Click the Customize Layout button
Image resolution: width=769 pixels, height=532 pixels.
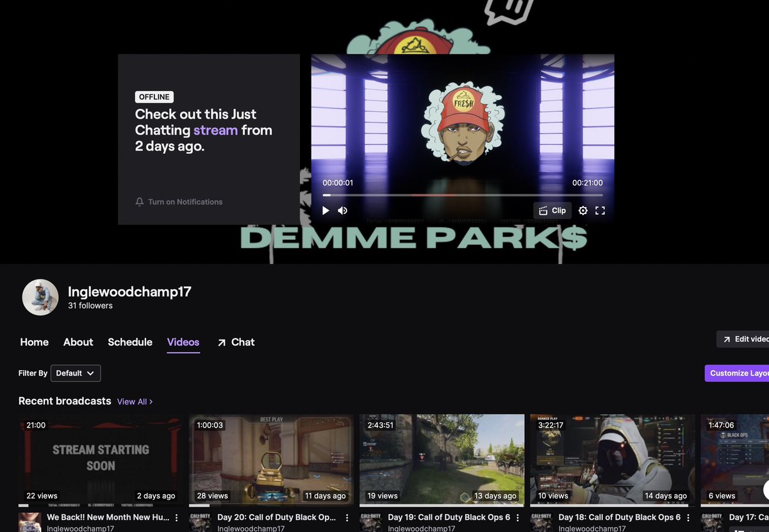pos(737,373)
